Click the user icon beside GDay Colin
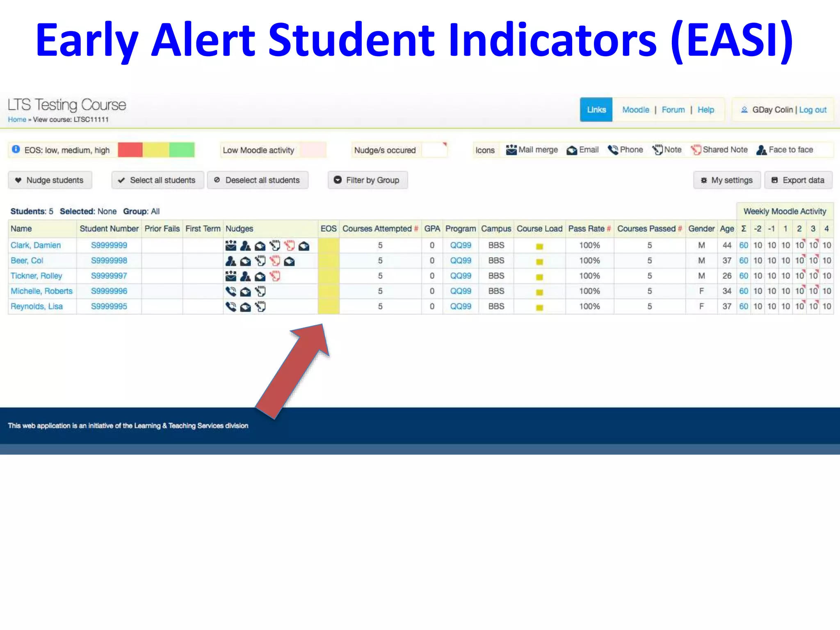Screen dimensions: 840x630 (x=744, y=110)
